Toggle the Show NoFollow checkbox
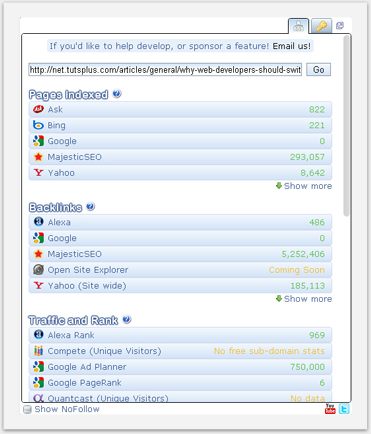This screenshot has width=371, height=434. pyautogui.click(x=27, y=409)
